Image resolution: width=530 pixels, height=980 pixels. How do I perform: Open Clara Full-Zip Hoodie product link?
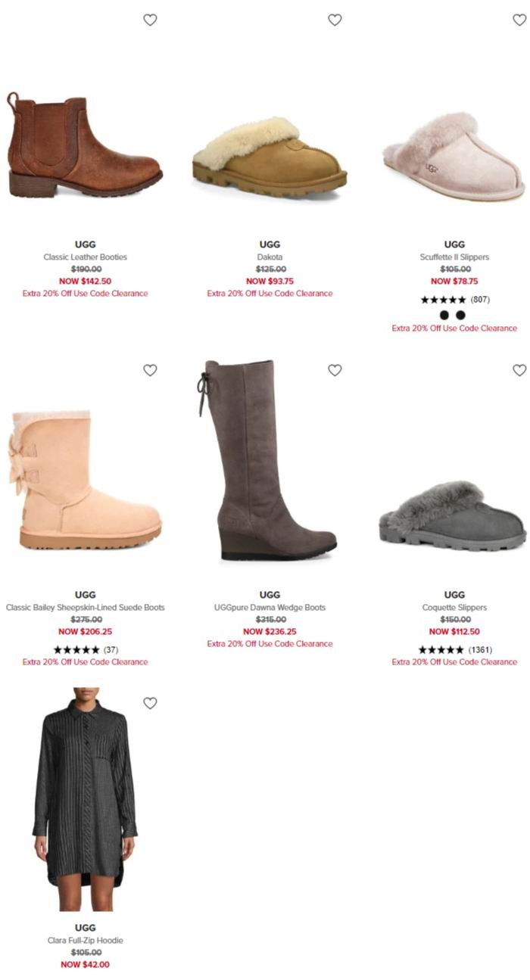pos(85,941)
